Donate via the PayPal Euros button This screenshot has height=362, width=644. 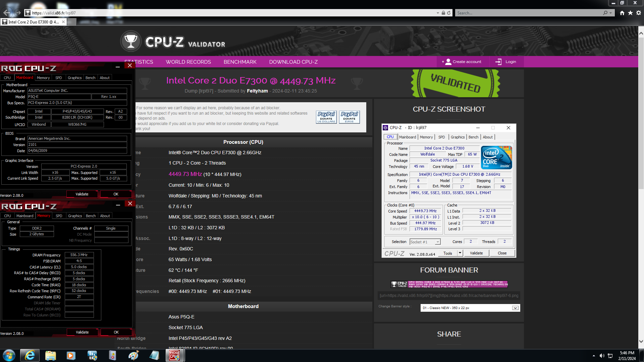pyautogui.click(x=349, y=117)
